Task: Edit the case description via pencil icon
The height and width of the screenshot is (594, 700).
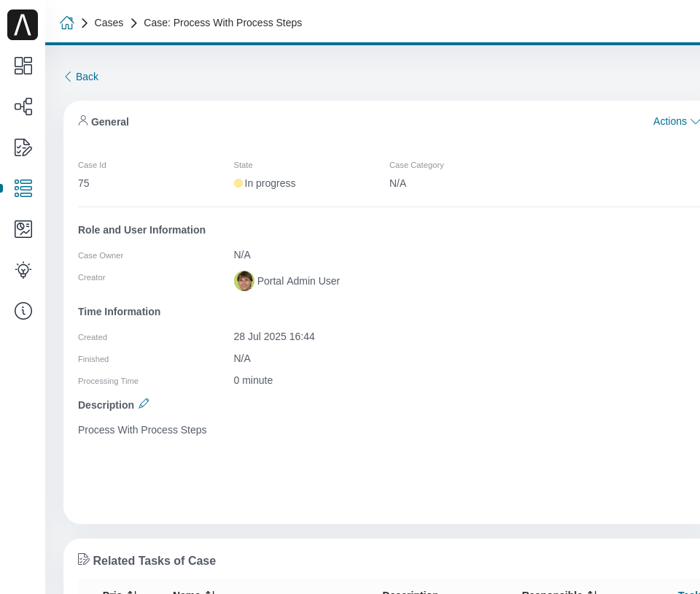Action: tap(144, 404)
